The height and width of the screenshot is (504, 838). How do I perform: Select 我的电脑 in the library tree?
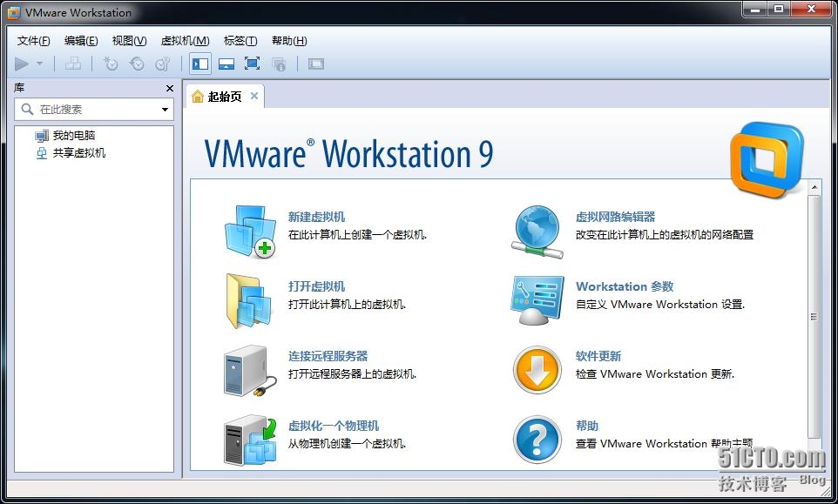(74, 136)
